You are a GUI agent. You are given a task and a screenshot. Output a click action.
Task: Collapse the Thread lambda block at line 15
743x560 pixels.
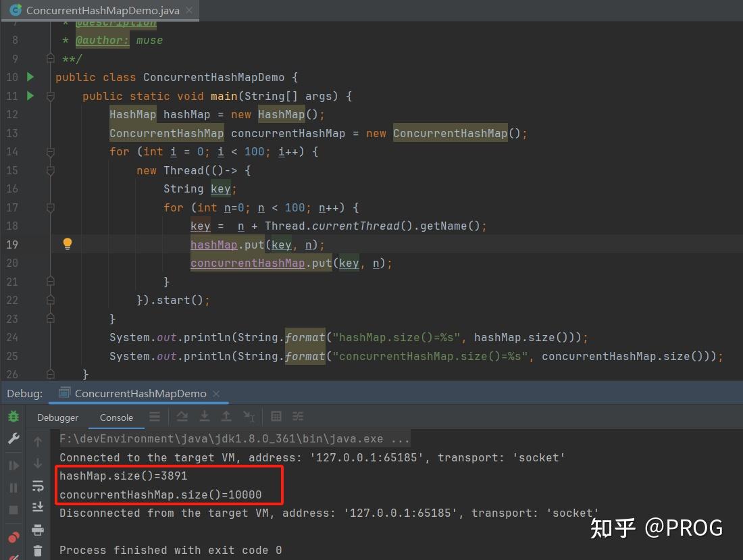click(50, 170)
